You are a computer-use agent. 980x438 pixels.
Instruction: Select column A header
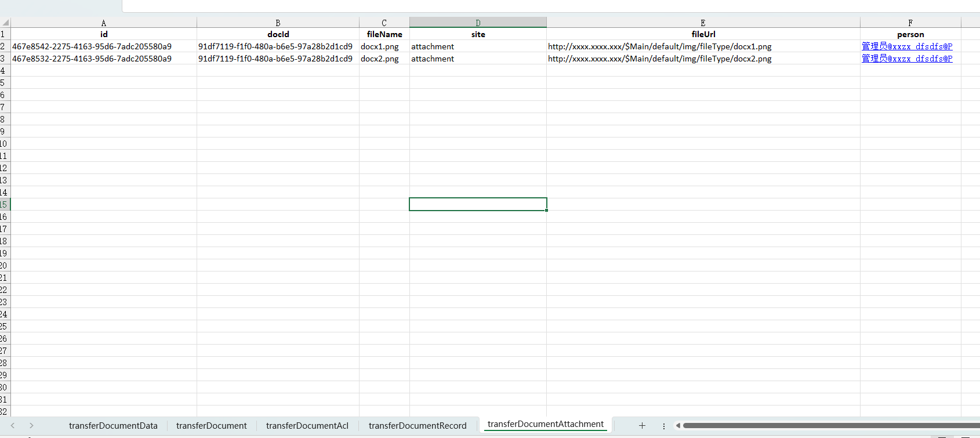coord(104,23)
